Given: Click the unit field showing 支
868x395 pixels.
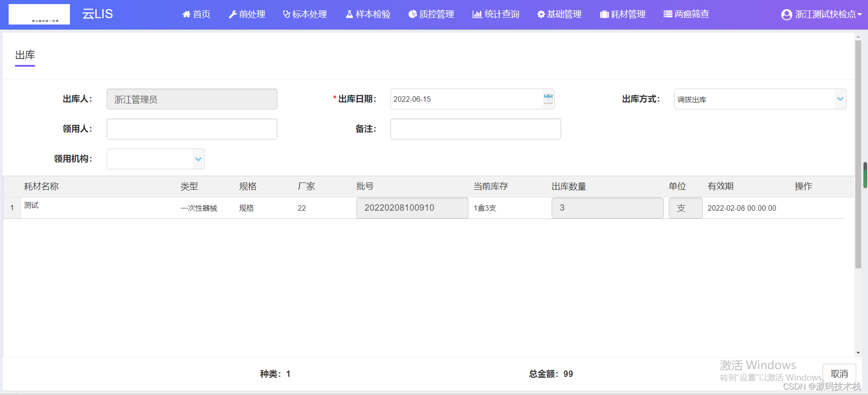Looking at the screenshot, I should point(686,208).
